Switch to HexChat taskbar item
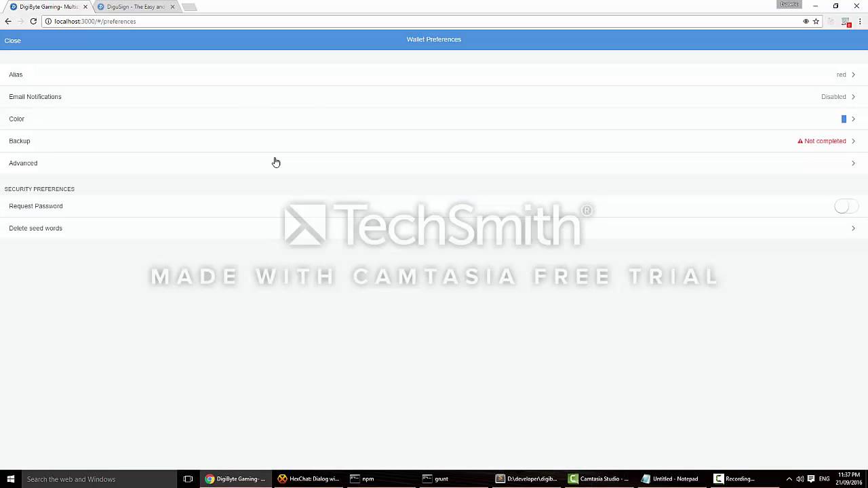Viewport: 868px width, 488px height. (x=309, y=479)
